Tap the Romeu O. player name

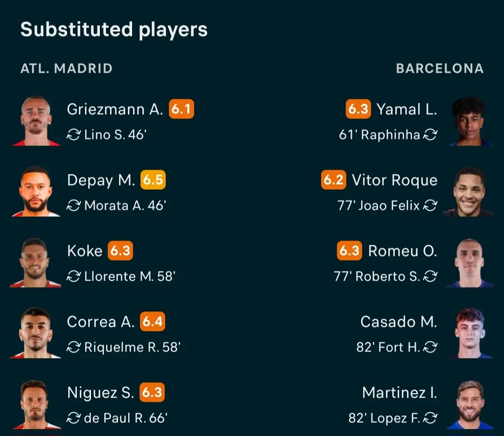tap(402, 251)
